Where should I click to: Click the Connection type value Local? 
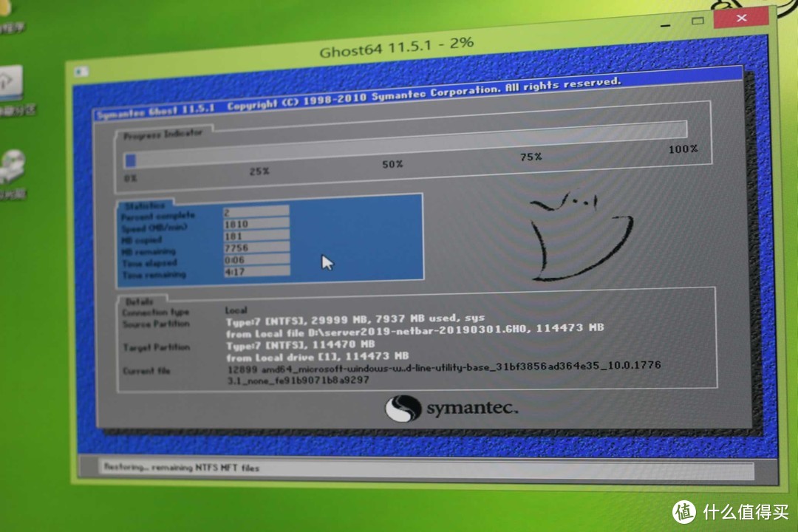[236, 310]
